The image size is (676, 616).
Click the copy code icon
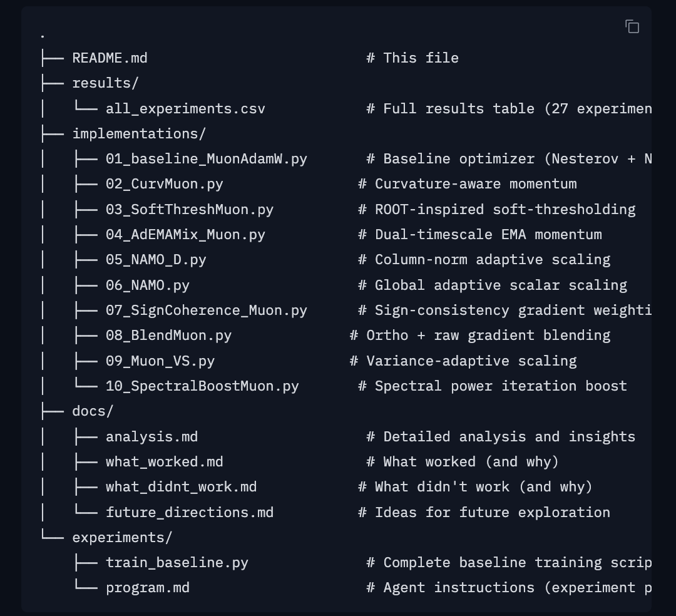click(632, 26)
